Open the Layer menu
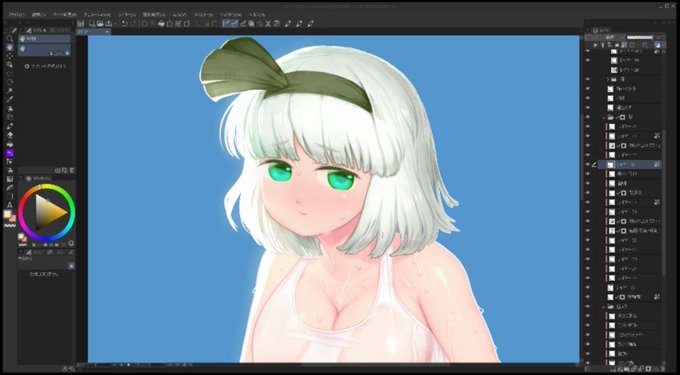 (x=127, y=14)
